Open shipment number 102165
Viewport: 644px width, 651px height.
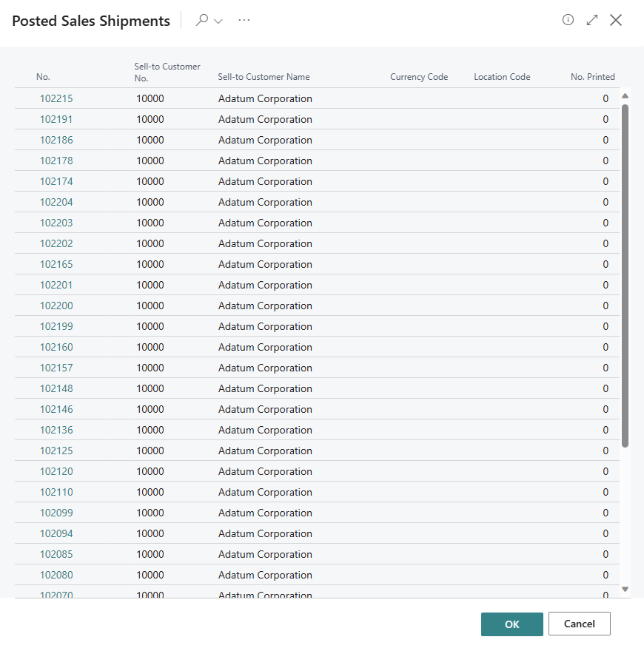56,264
